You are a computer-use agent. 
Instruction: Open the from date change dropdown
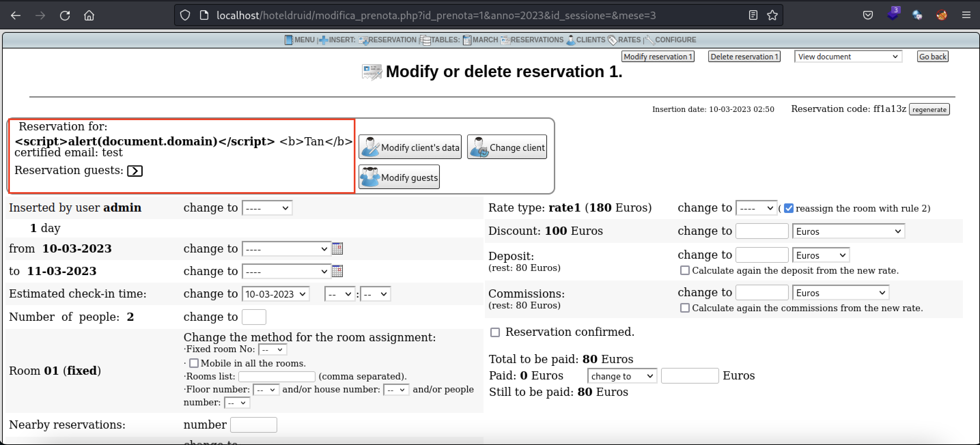click(x=286, y=249)
